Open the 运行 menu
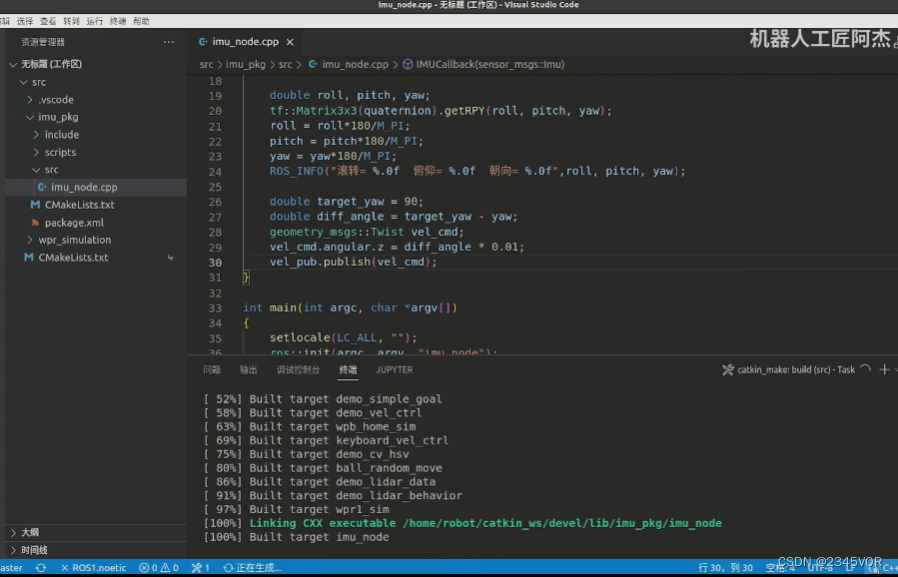The width and height of the screenshot is (898, 577). (x=95, y=20)
